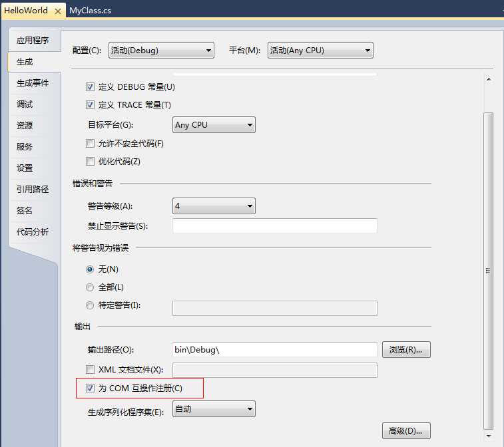Select the 无(N) radio button

tap(90, 269)
